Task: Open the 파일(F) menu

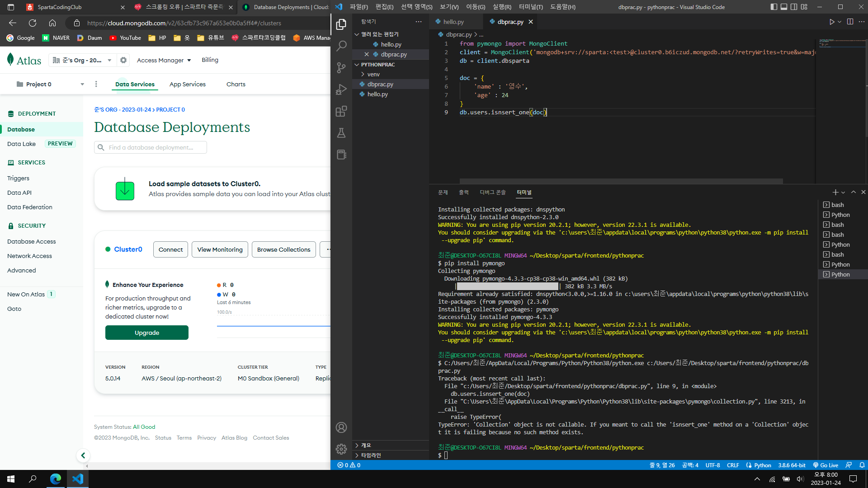Action: pyautogui.click(x=359, y=7)
